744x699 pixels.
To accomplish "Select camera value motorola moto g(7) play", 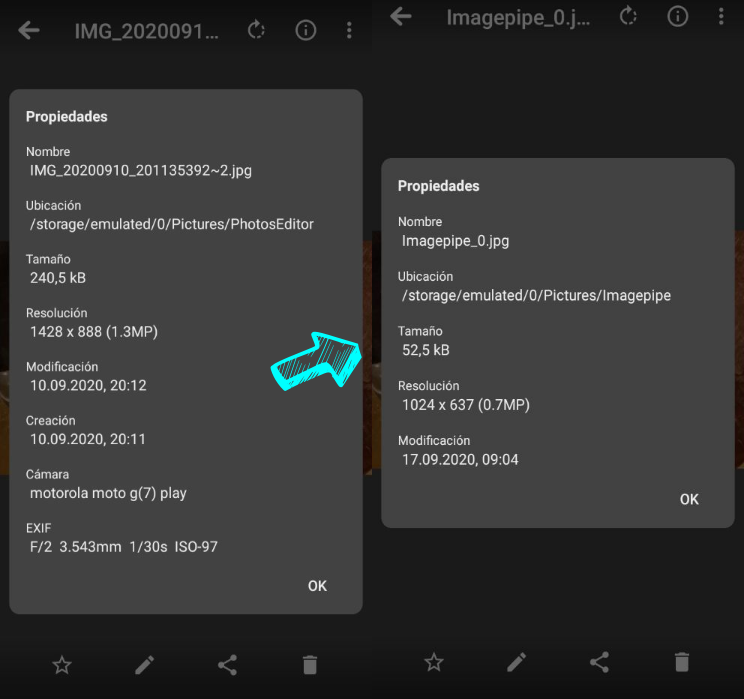I will click(x=108, y=493).
